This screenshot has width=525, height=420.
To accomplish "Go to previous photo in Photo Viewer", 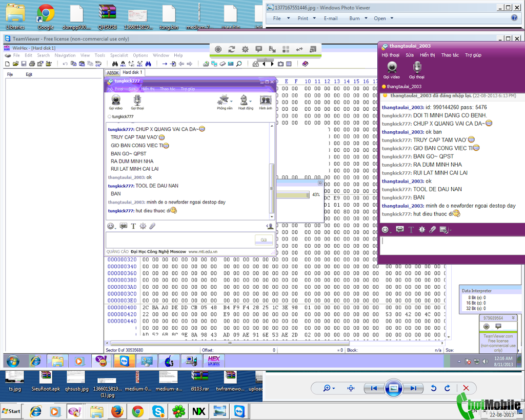I will point(374,388).
